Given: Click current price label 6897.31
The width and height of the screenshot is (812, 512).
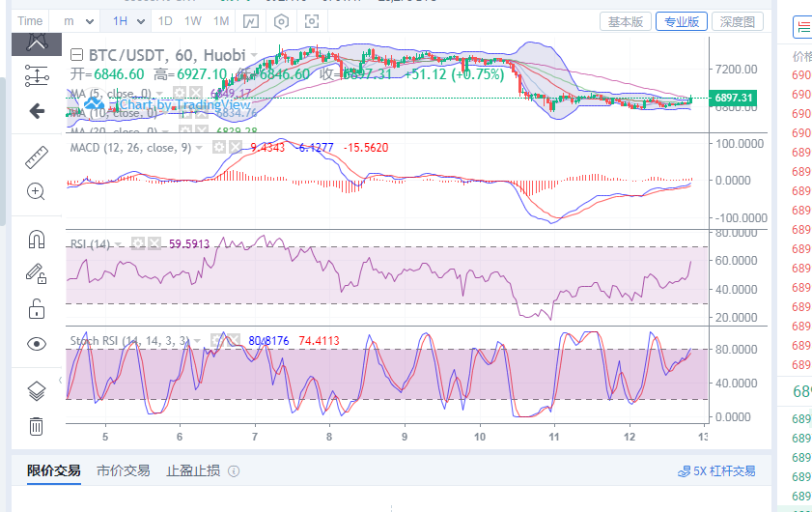Looking at the screenshot, I should [x=733, y=98].
